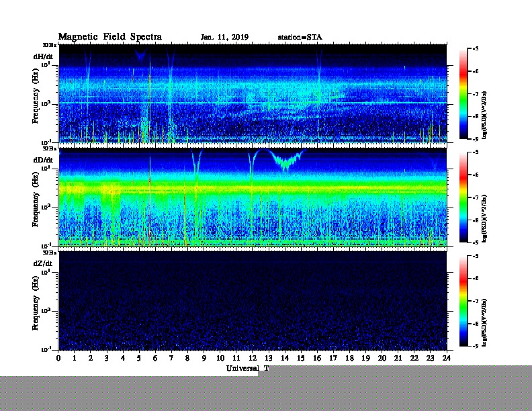Click the dZ/dt spectrogram plot

point(253,301)
